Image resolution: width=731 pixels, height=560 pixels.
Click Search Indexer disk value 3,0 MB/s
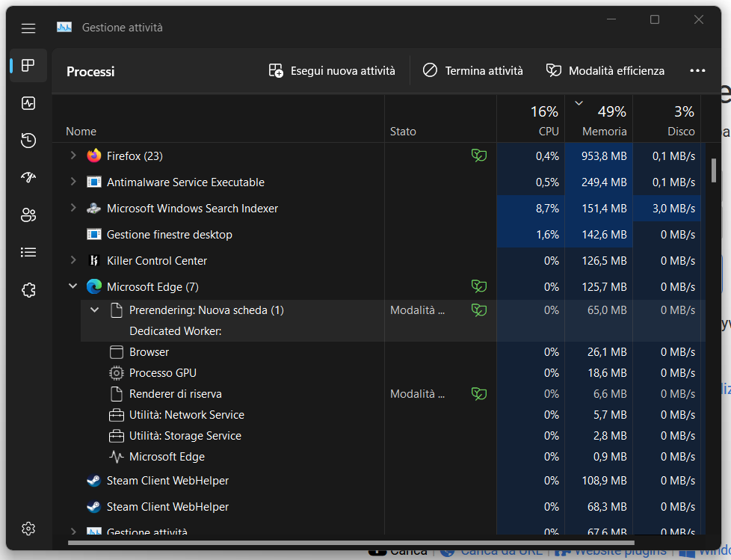(673, 209)
